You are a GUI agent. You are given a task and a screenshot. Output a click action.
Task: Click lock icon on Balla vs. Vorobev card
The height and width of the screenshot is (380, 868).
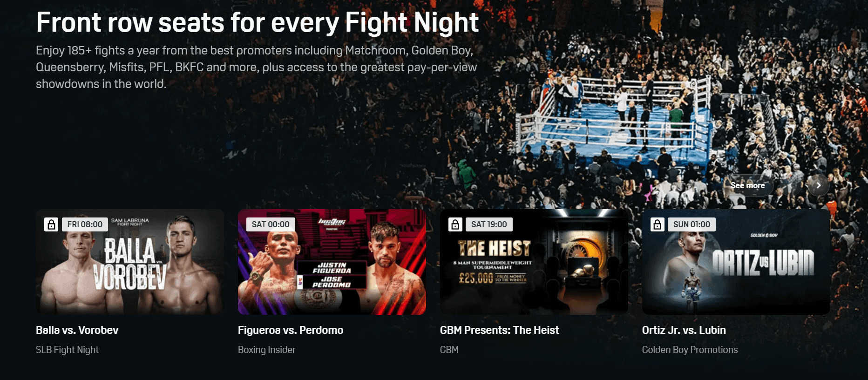click(x=51, y=224)
